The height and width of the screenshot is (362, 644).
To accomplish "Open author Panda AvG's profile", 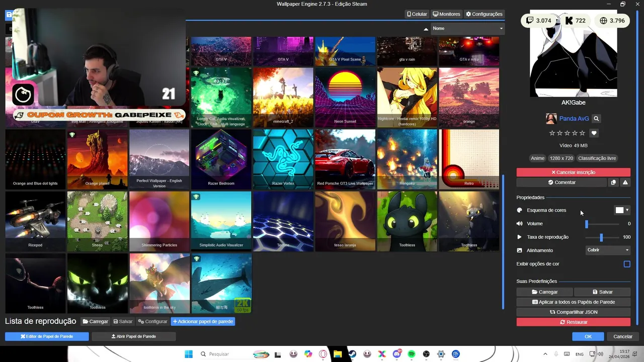I will [x=574, y=119].
